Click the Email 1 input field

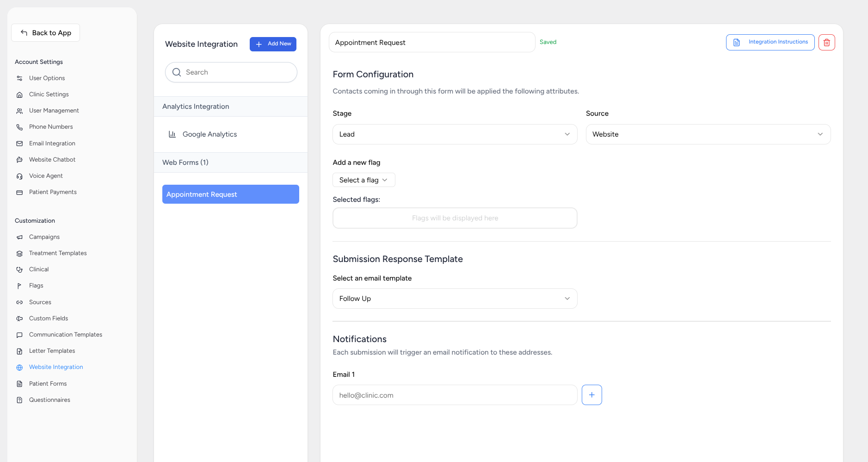coord(455,395)
